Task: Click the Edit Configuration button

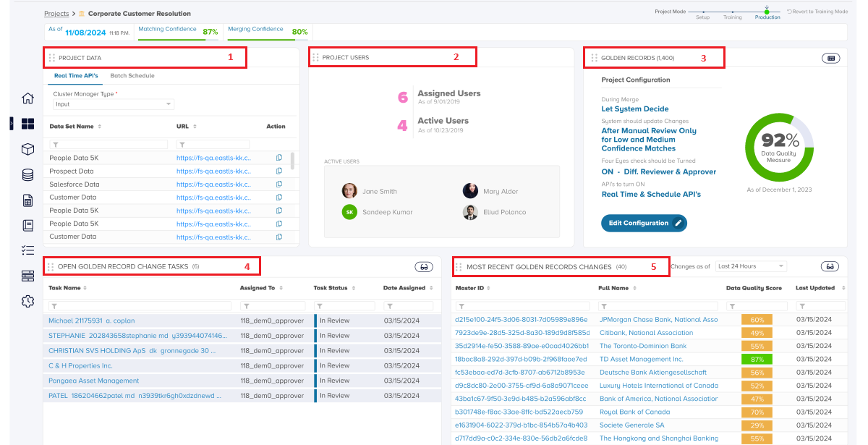Action: point(644,223)
